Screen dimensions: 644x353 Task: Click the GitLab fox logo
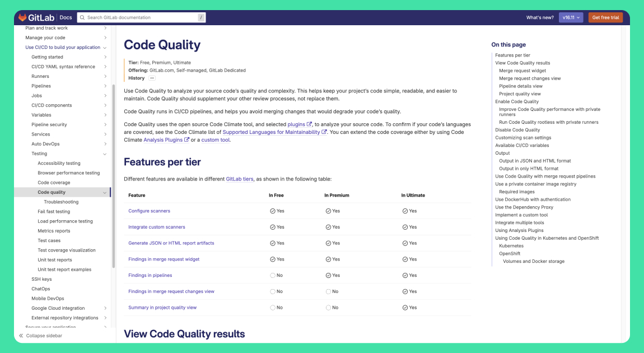click(x=22, y=17)
